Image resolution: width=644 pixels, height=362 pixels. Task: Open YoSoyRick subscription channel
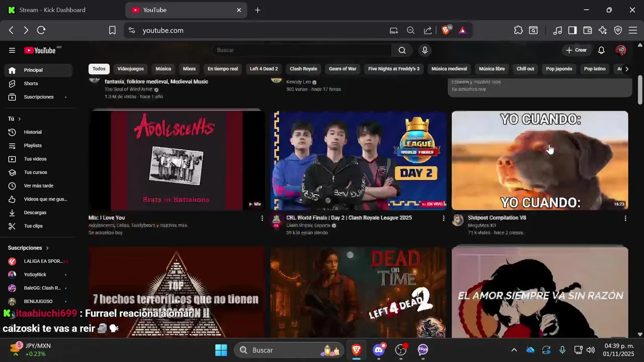(38, 275)
